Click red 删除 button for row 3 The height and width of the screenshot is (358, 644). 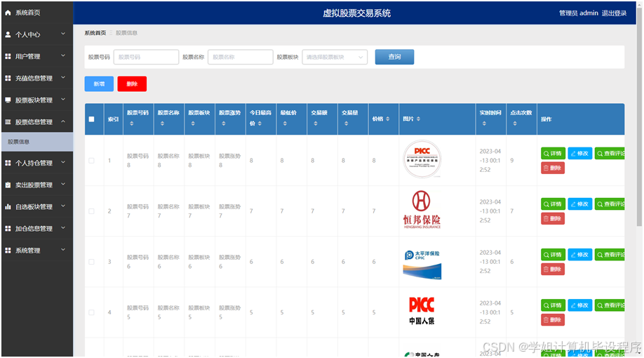552,270
